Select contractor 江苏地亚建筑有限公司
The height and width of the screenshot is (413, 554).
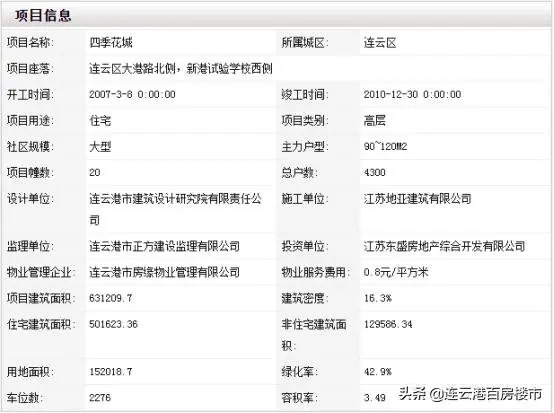coord(418,199)
